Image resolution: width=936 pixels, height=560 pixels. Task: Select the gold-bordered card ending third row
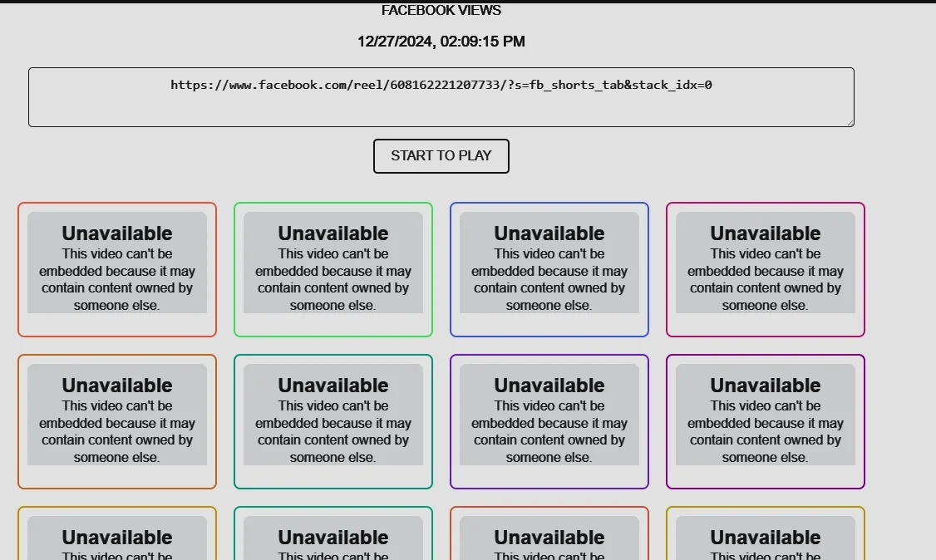766,533
